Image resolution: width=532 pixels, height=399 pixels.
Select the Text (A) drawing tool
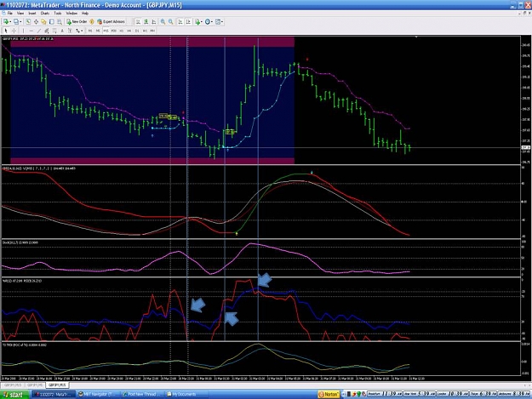coord(62,31)
